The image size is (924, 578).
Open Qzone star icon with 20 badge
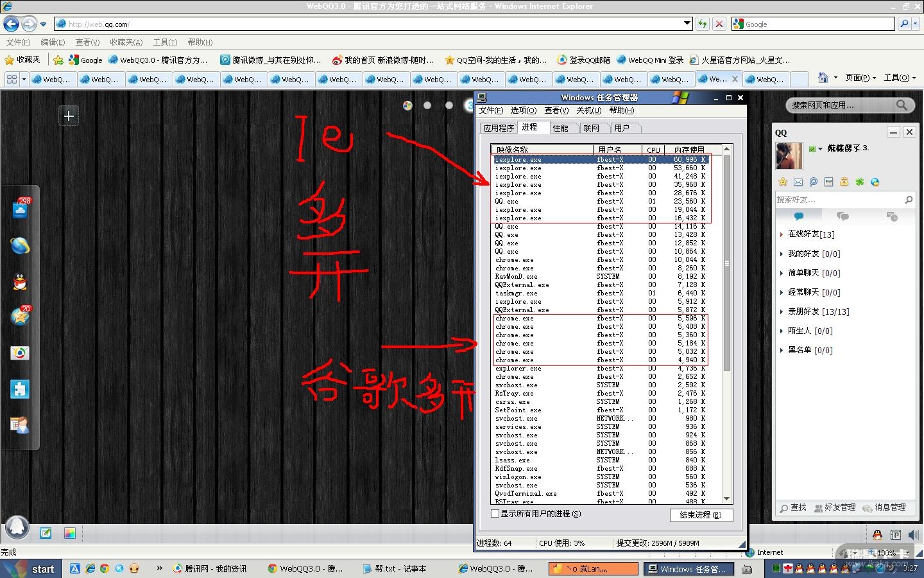tap(21, 316)
